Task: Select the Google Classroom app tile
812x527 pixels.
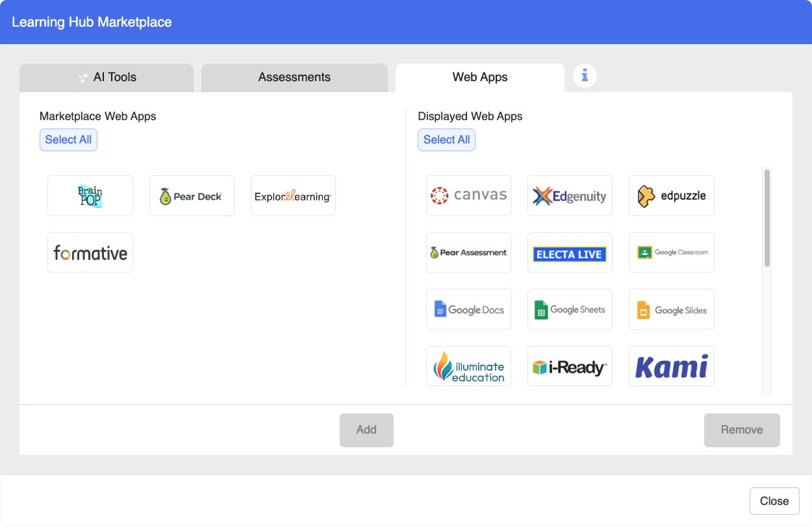Action: coord(672,252)
